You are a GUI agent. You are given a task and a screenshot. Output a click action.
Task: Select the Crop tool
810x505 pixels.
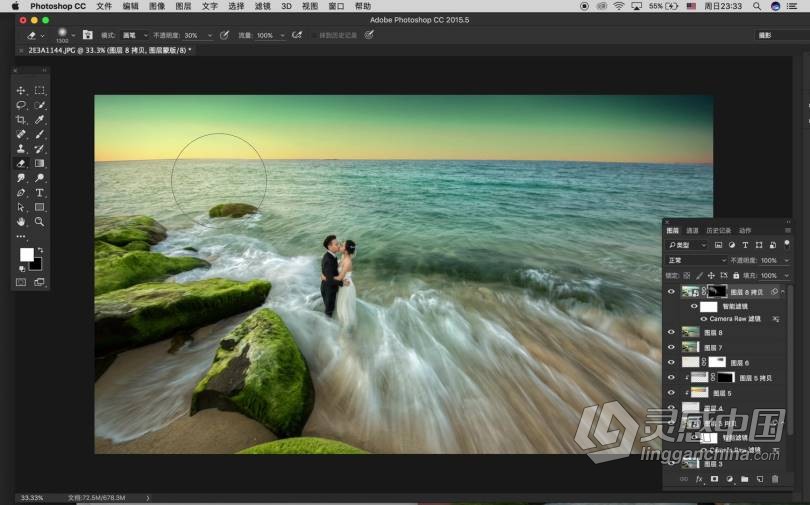[21, 119]
